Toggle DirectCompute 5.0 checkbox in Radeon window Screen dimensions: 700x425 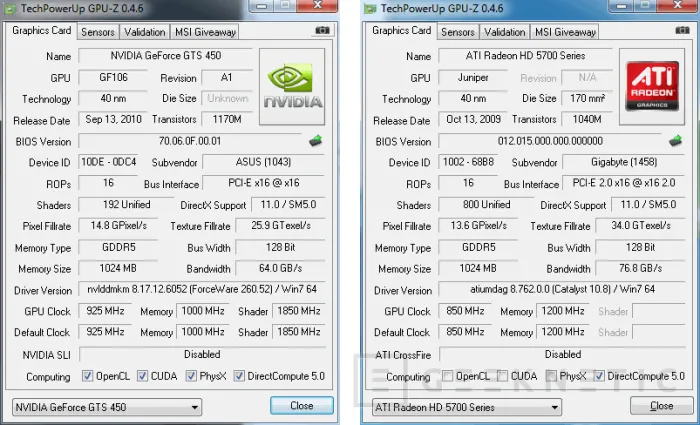click(x=599, y=376)
